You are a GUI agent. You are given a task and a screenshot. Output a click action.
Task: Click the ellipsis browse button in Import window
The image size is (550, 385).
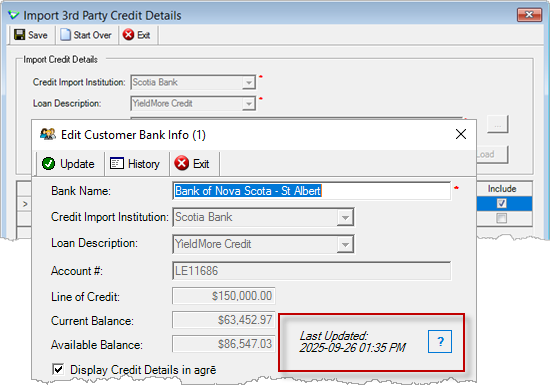click(497, 125)
